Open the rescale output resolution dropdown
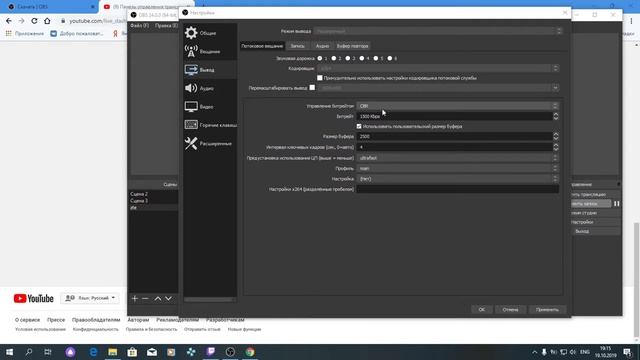Image resolution: width=640 pixels, height=360 pixels. coord(438,88)
